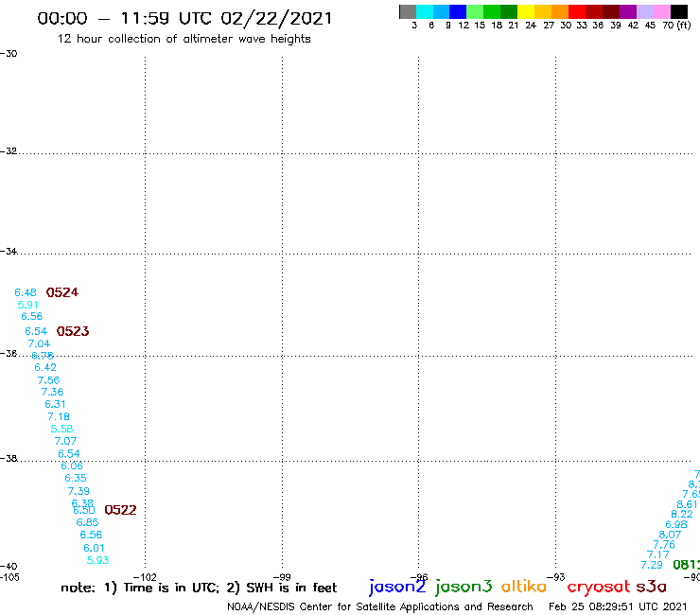The width and height of the screenshot is (700, 615).
Task: Click the wave height value 7.39
Action: coord(79,491)
